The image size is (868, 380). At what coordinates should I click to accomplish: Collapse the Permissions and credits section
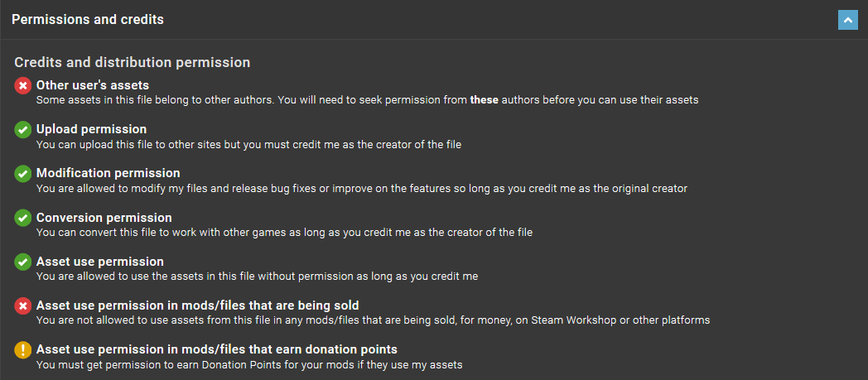[847, 20]
